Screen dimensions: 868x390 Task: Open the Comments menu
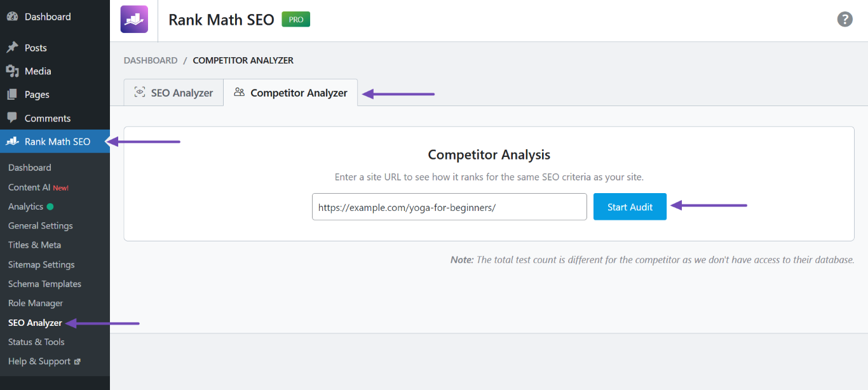(x=55, y=118)
